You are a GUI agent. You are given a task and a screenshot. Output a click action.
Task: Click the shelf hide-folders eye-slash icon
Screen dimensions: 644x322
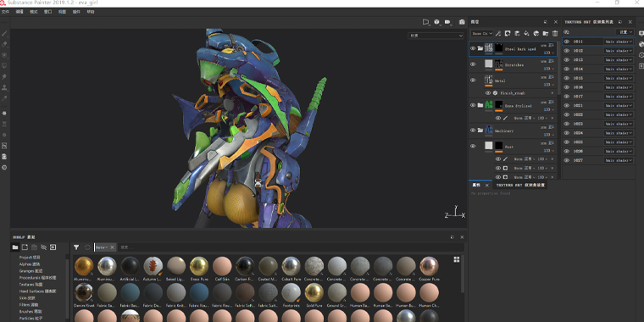pos(43,247)
